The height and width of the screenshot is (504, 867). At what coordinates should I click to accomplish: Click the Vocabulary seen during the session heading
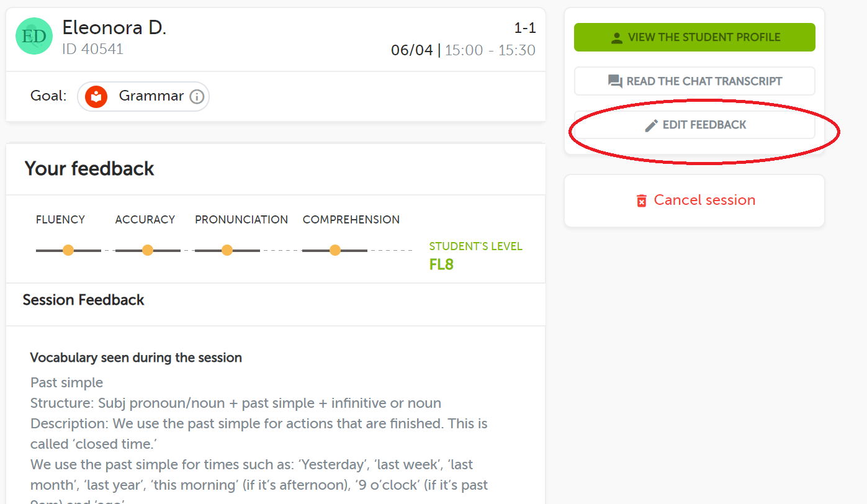[136, 358]
